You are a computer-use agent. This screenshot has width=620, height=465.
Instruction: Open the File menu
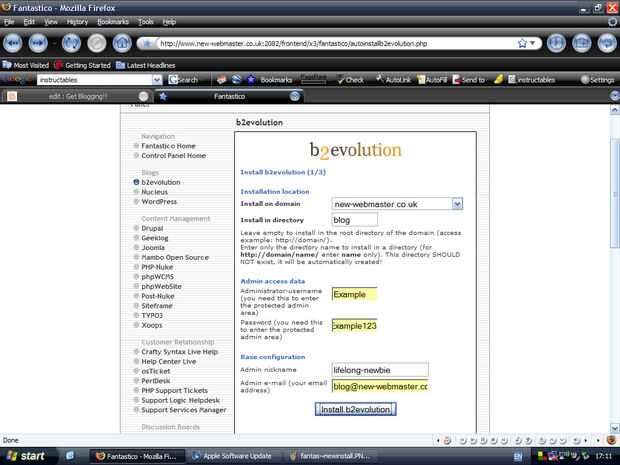point(9,22)
